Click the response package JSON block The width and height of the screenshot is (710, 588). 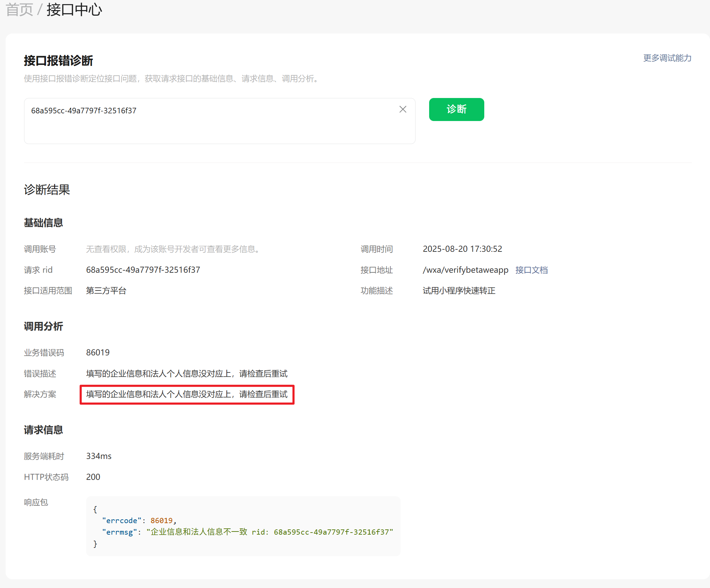pyautogui.click(x=243, y=526)
